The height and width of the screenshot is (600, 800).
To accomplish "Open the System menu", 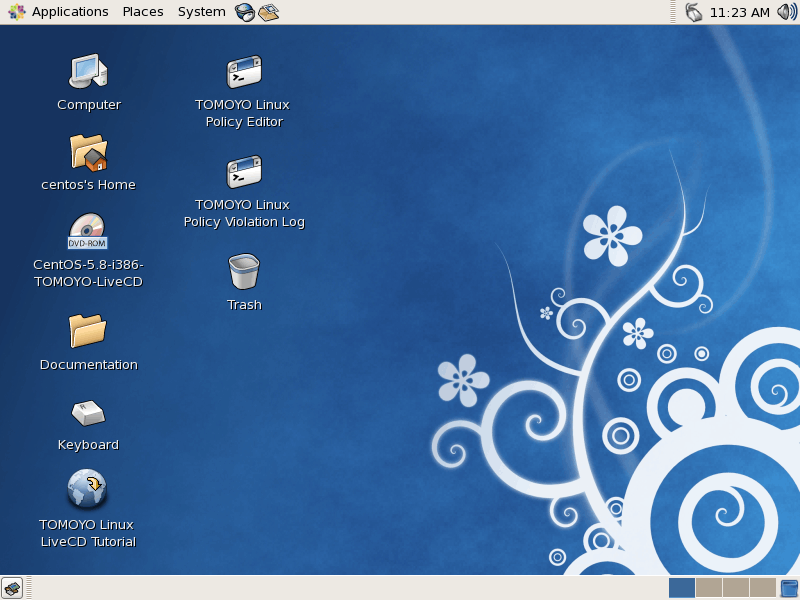I will (202, 12).
